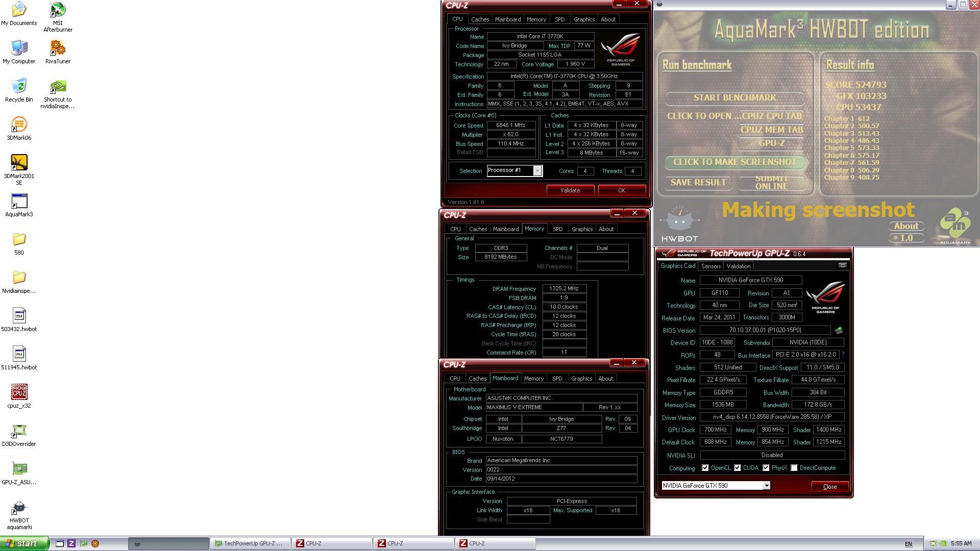Expand the NVIDIA GeForce GTX 590 dropdown
The width and height of the screenshot is (980, 551).
[766, 486]
